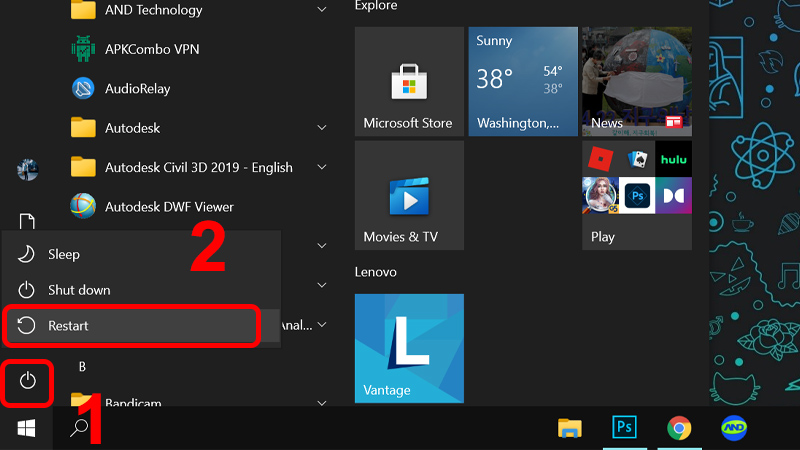Open Autodesk Civil 3D 2019 folder icon

tap(83, 167)
